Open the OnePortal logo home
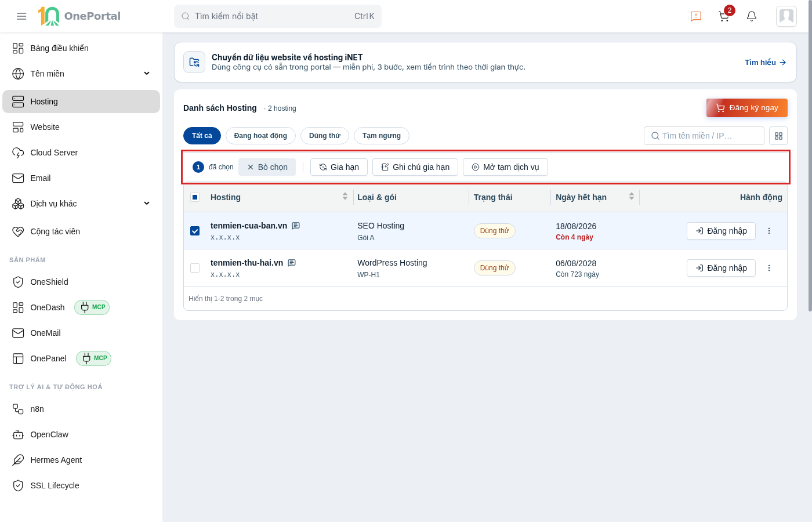This screenshot has height=522, width=812. 79,16
